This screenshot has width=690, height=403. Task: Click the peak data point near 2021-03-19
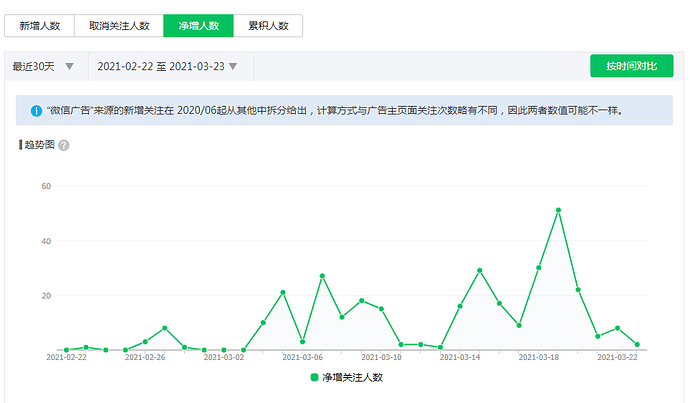[x=558, y=210]
